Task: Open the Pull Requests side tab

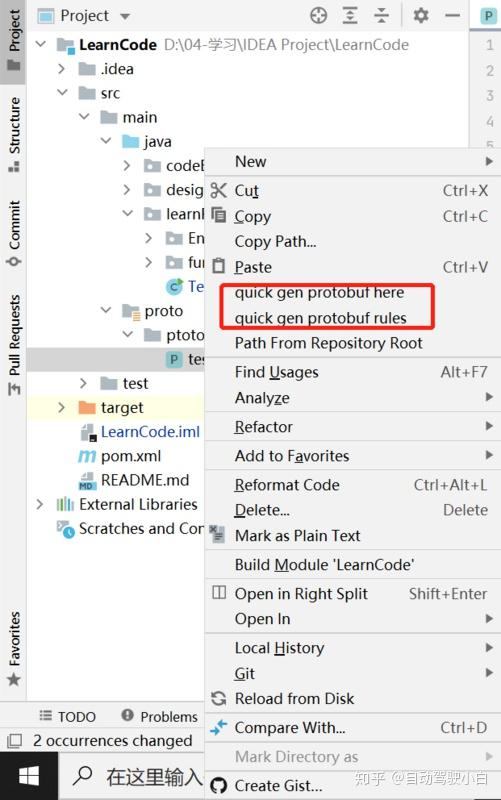Action: tap(13, 345)
